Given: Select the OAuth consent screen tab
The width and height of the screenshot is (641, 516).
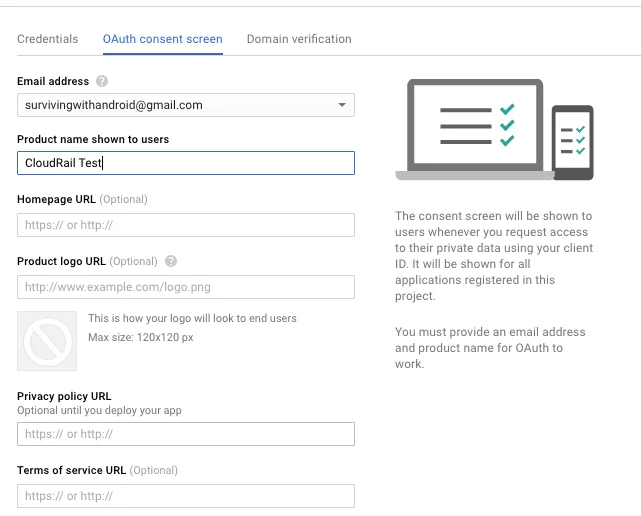Looking at the screenshot, I should (163, 39).
